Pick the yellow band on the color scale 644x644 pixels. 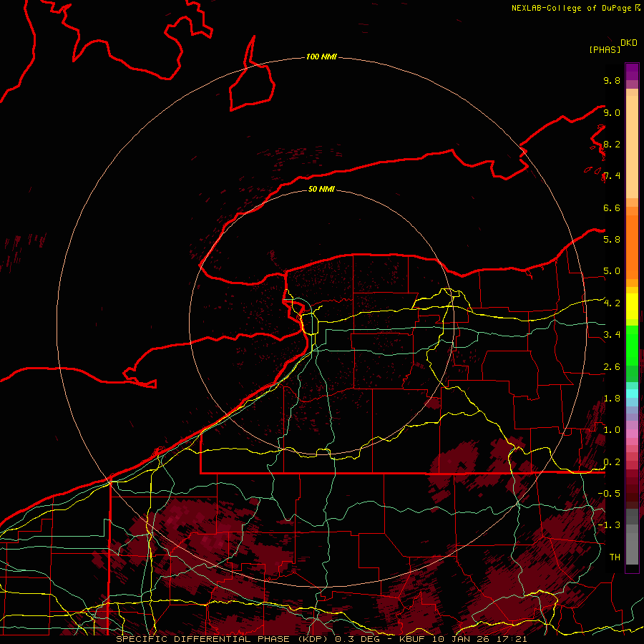[632, 306]
